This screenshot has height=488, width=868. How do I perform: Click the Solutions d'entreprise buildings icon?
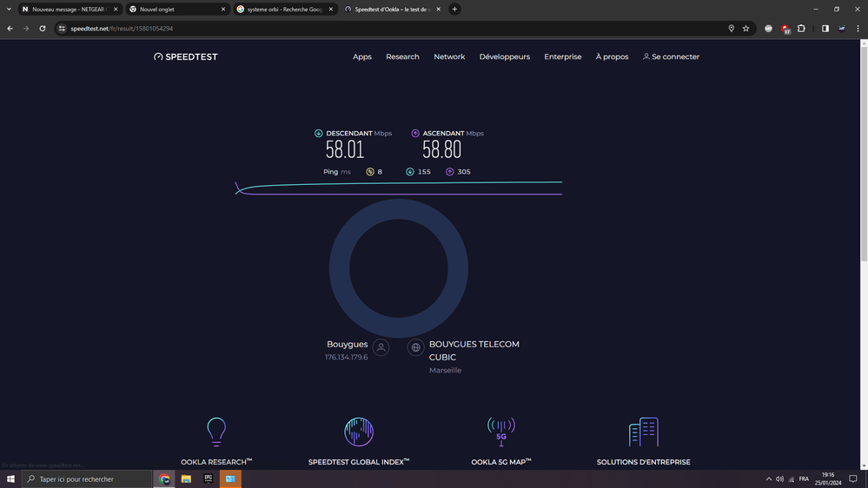643,432
